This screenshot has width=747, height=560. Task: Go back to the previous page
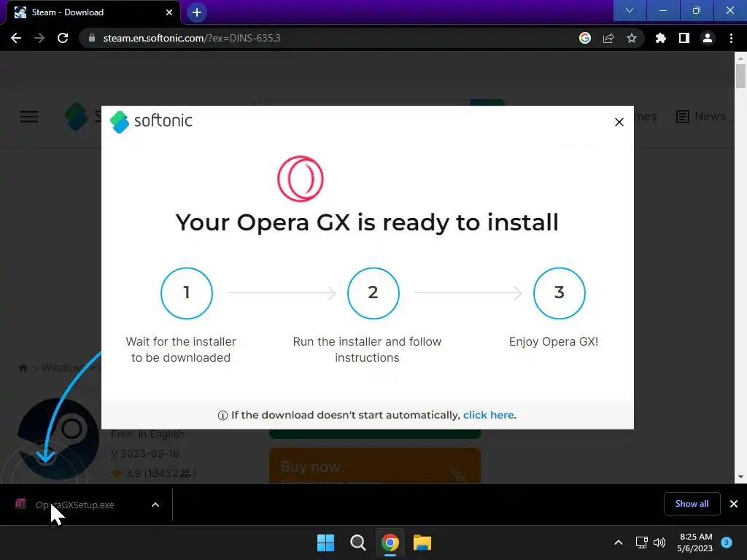16,38
